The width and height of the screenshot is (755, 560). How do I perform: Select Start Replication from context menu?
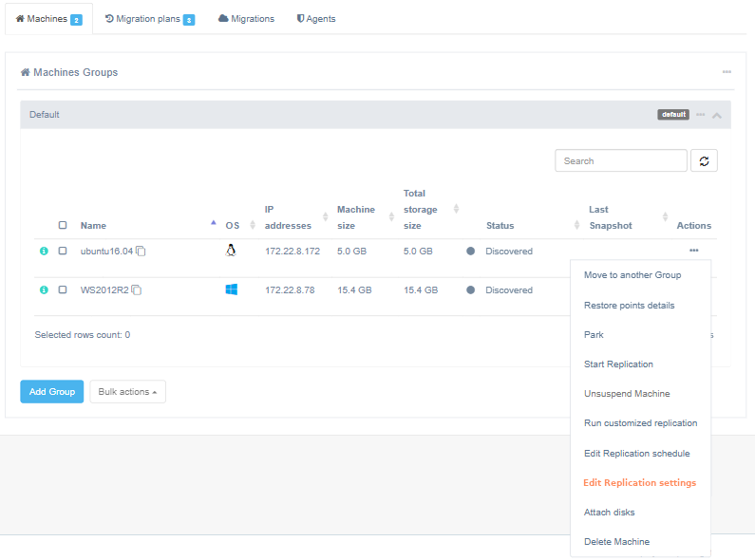coord(618,364)
